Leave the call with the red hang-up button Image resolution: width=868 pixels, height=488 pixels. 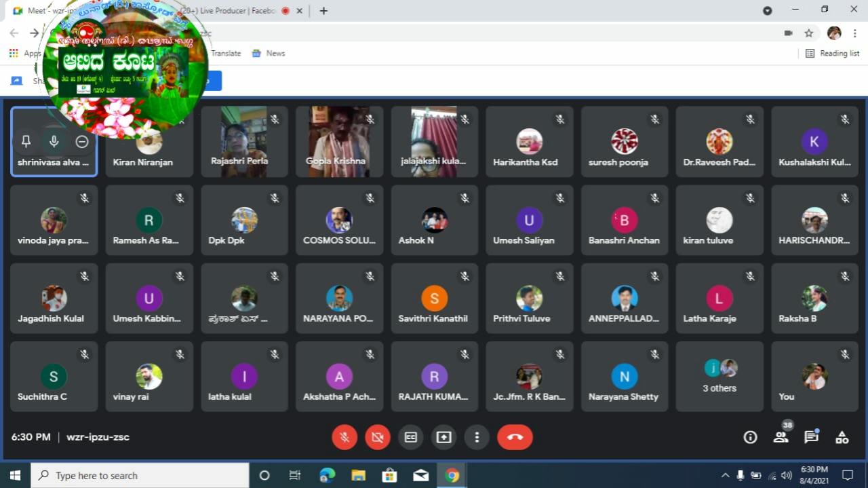click(515, 437)
